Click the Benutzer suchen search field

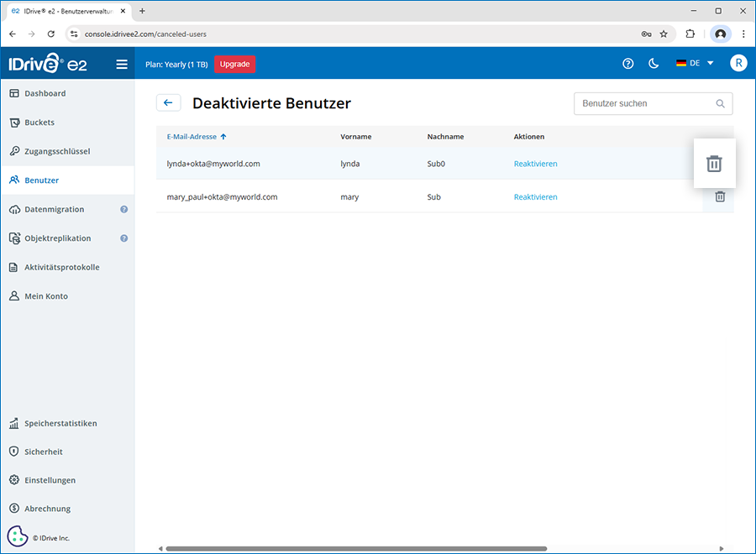[645, 103]
